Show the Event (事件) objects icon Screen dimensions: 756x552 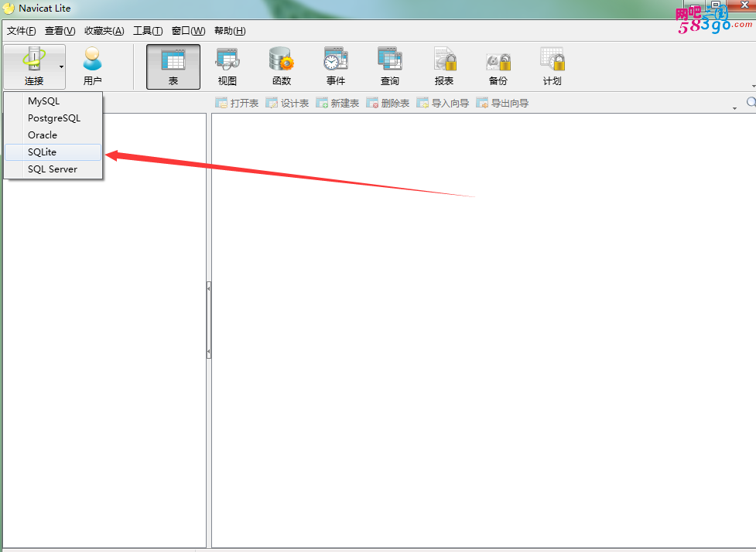tap(336, 66)
